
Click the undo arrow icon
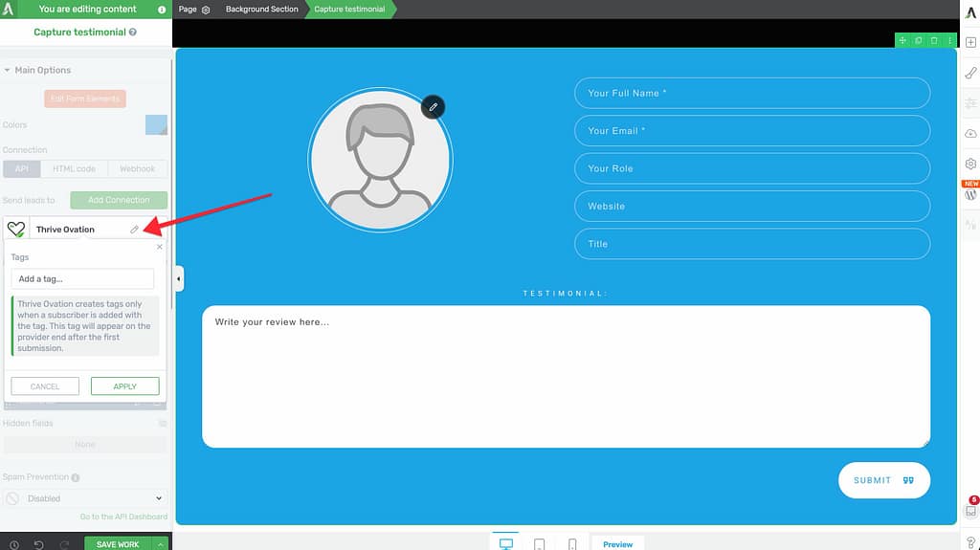(39, 544)
